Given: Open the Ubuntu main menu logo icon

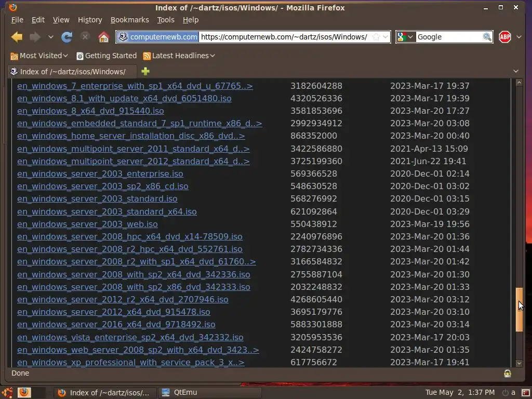Looking at the screenshot, I should click(x=7, y=393).
